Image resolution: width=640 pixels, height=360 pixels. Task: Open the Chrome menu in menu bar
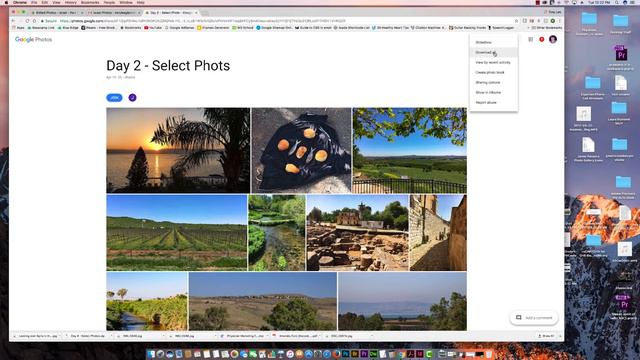(x=20, y=2)
